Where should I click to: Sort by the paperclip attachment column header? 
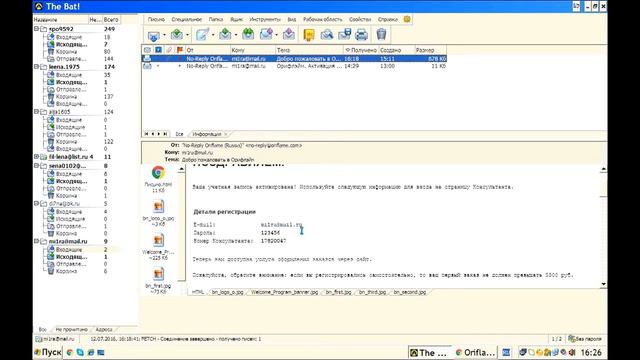(x=169, y=50)
